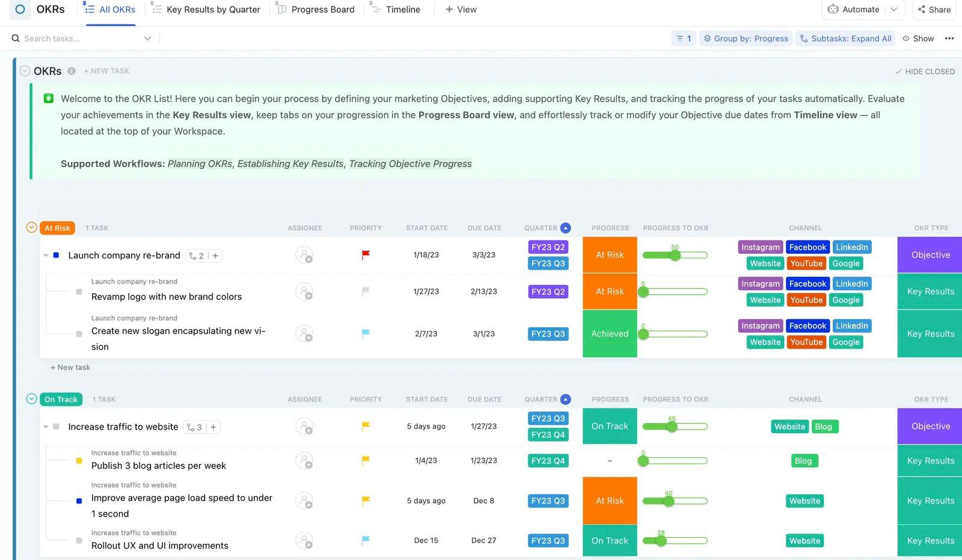Click start date 1/4/23
962x560 pixels.
426,460
